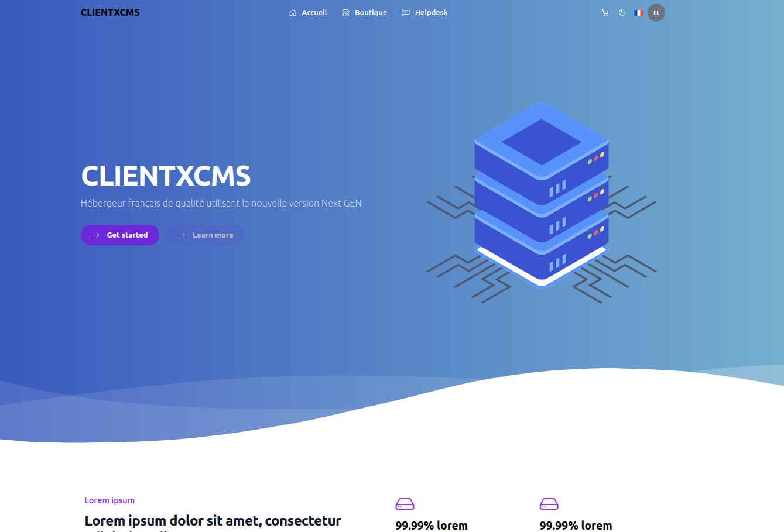Toggle dark mode with the moon icon
The height and width of the screenshot is (532, 784).
tap(622, 13)
